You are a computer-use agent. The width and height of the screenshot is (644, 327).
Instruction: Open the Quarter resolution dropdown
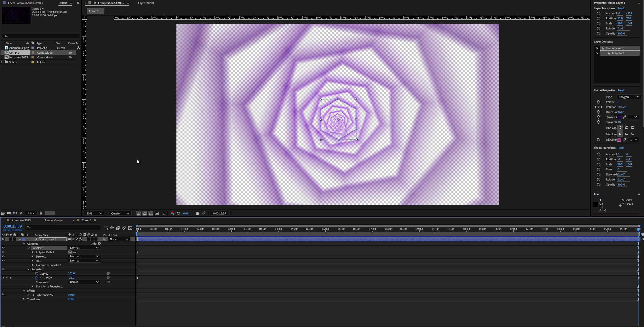click(120, 213)
